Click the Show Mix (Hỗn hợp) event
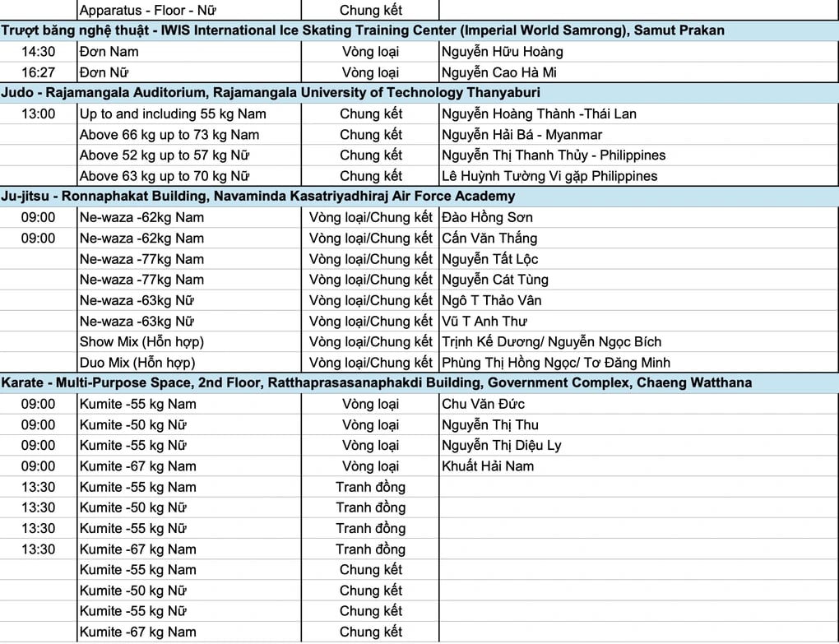Image resolution: width=839 pixels, height=644 pixels. [x=132, y=341]
